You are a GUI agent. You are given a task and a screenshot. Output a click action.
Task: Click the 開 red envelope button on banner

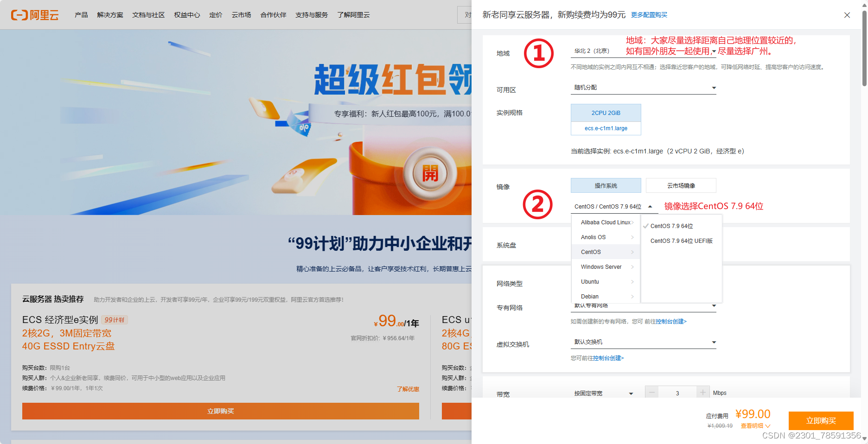(x=430, y=173)
